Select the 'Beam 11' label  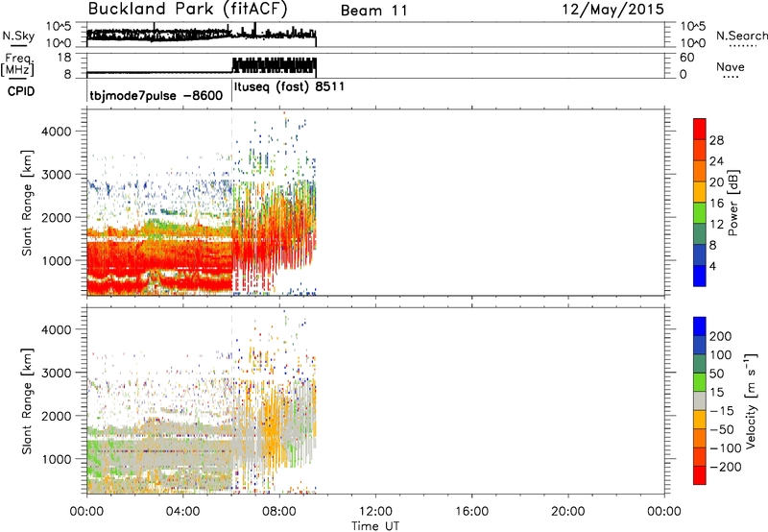click(x=373, y=11)
